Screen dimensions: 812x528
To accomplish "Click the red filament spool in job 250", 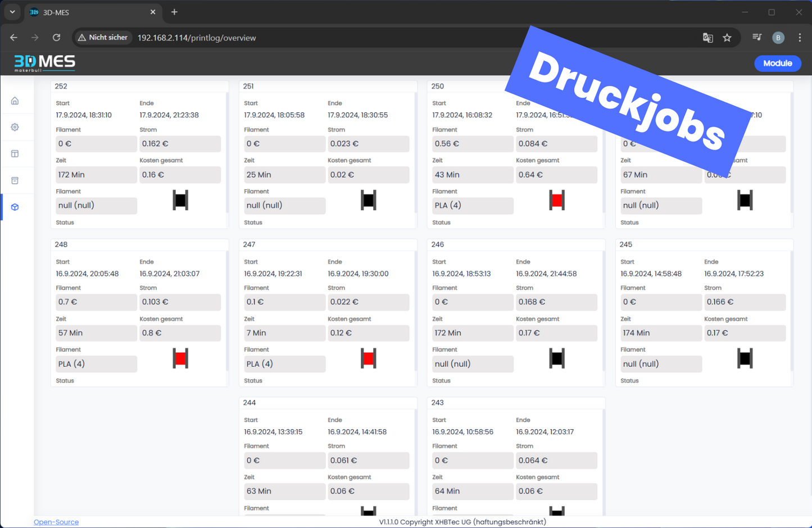I will (556, 200).
